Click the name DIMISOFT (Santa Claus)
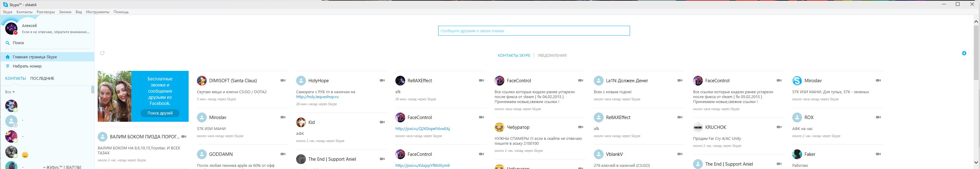The height and width of the screenshot is (169, 980). (x=233, y=81)
